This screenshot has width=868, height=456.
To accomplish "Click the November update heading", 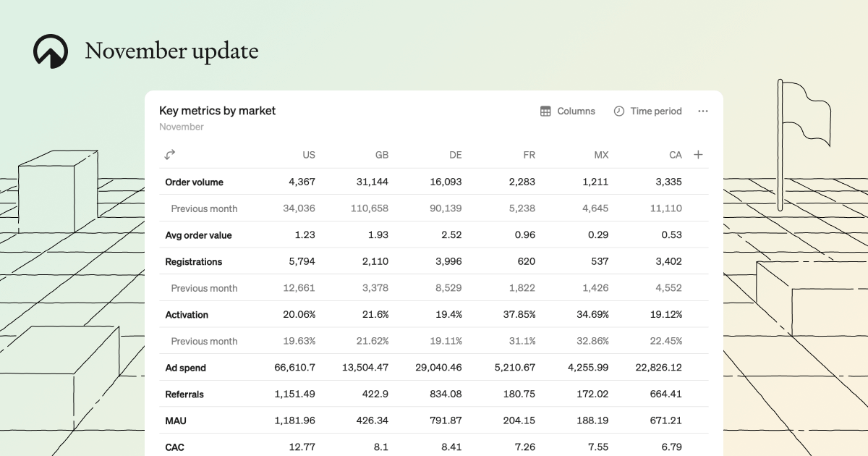I will tap(171, 51).
